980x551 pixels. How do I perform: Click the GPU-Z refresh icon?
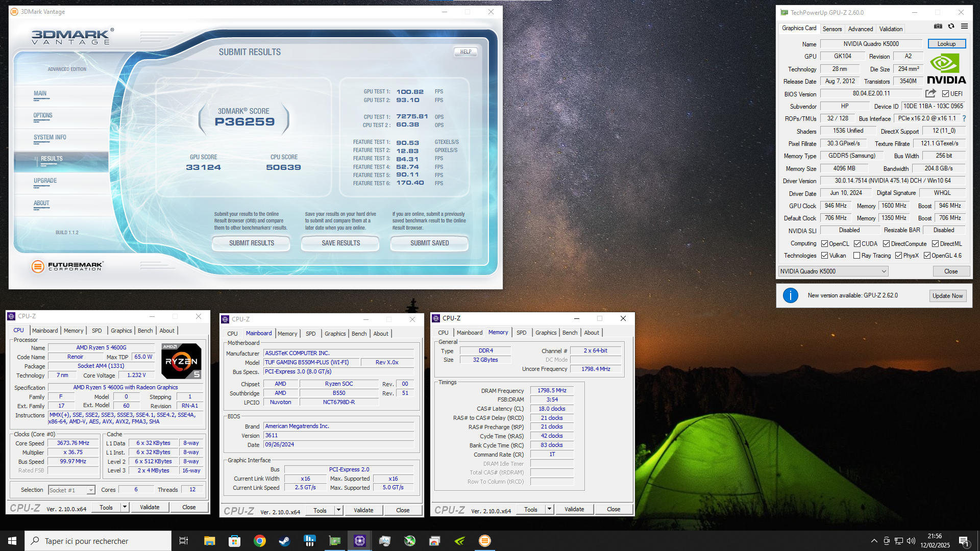(x=951, y=26)
